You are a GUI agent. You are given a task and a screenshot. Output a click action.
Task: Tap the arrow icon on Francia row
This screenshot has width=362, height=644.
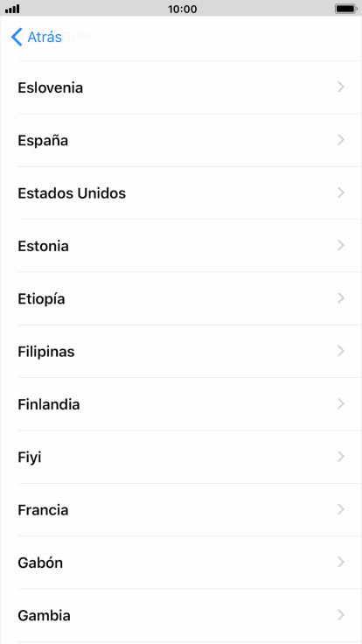pos(341,509)
